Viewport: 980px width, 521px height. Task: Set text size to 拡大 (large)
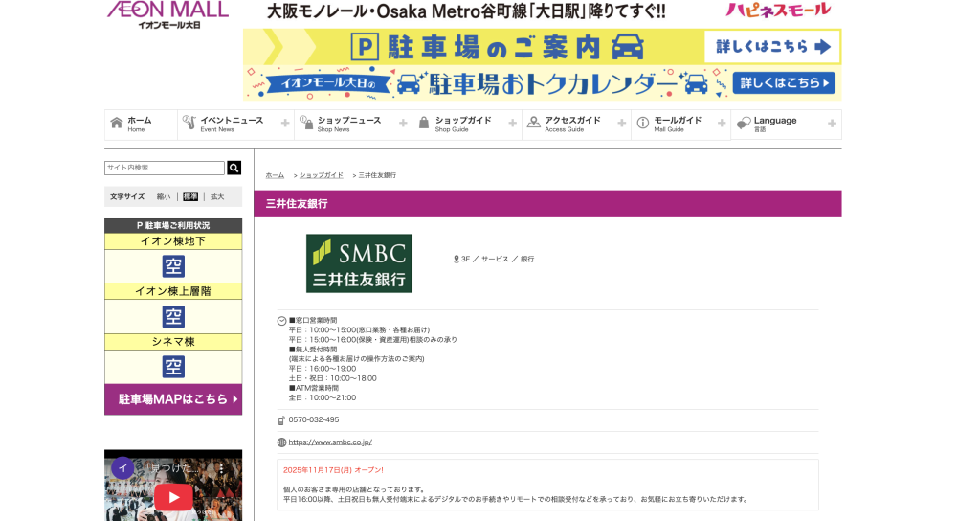pos(217,196)
